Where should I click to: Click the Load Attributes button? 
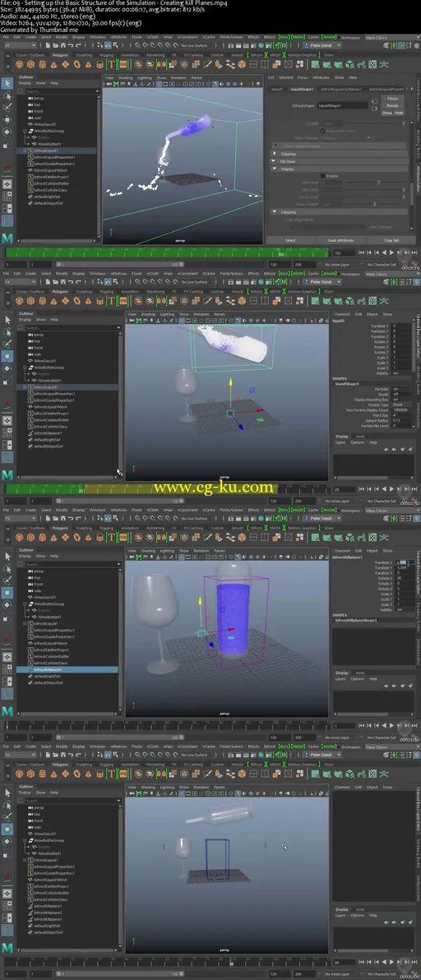click(340, 240)
